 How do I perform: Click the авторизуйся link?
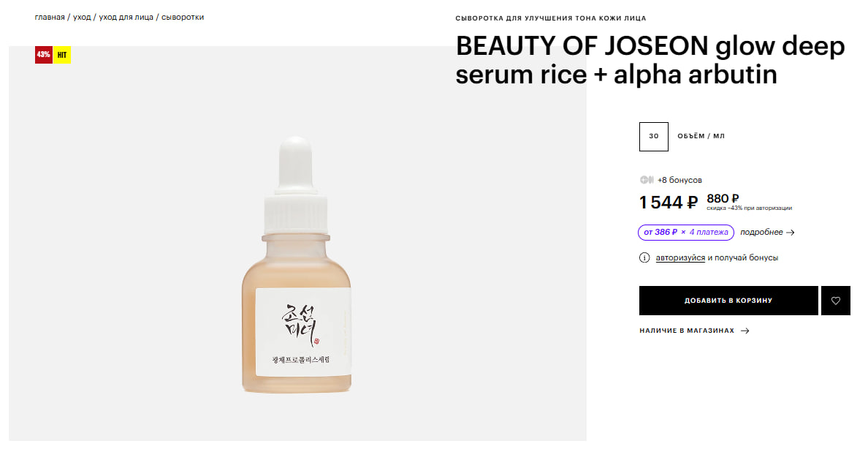pos(680,257)
